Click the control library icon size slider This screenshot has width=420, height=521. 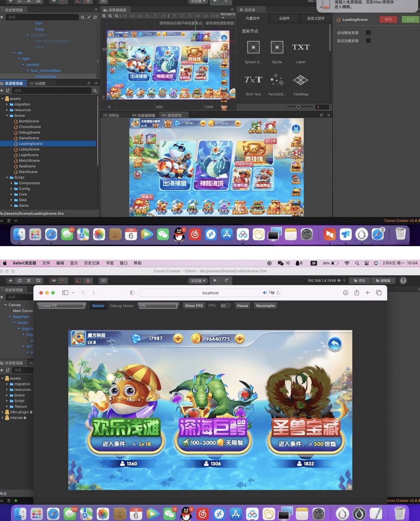coord(298,107)
